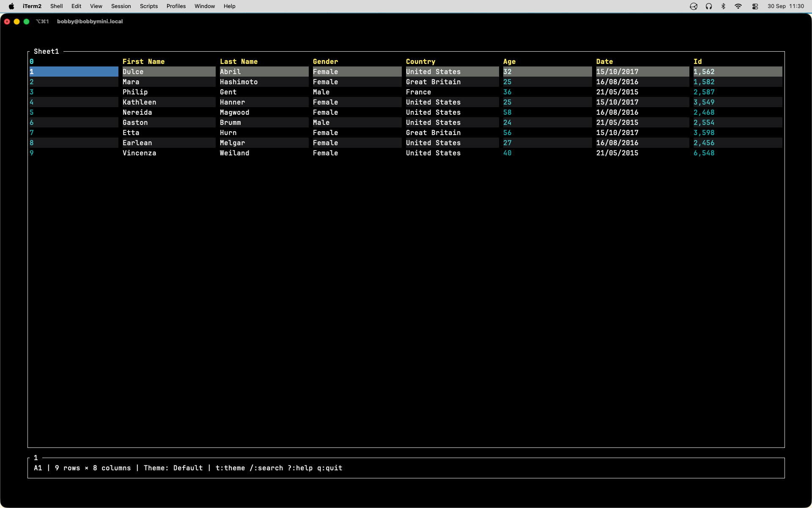This screenshot has height=508, width=812.
Task: Select the Gender column header
Action: [x=326, y=62]
